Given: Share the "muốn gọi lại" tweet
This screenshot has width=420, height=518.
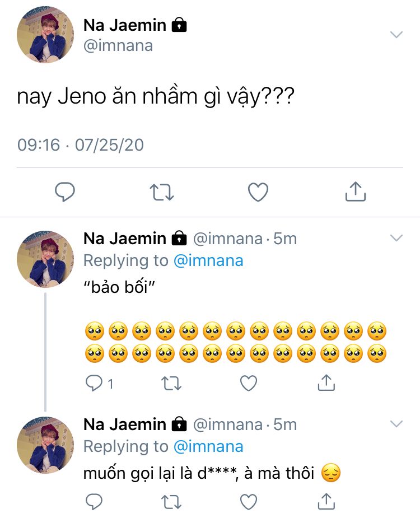Looking at the screenshot, I should click(x=326, y=501).
